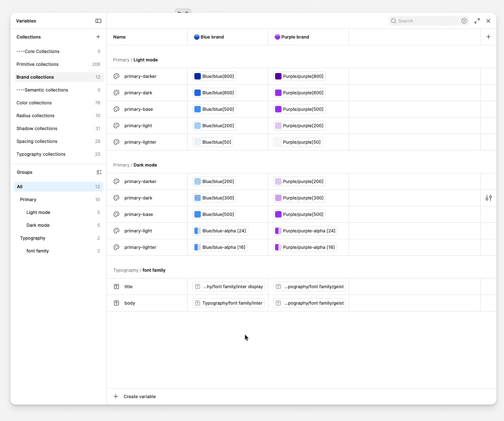Collapse groups list icon
Viewport: 504px width, 421px height.
coord(99,172)
